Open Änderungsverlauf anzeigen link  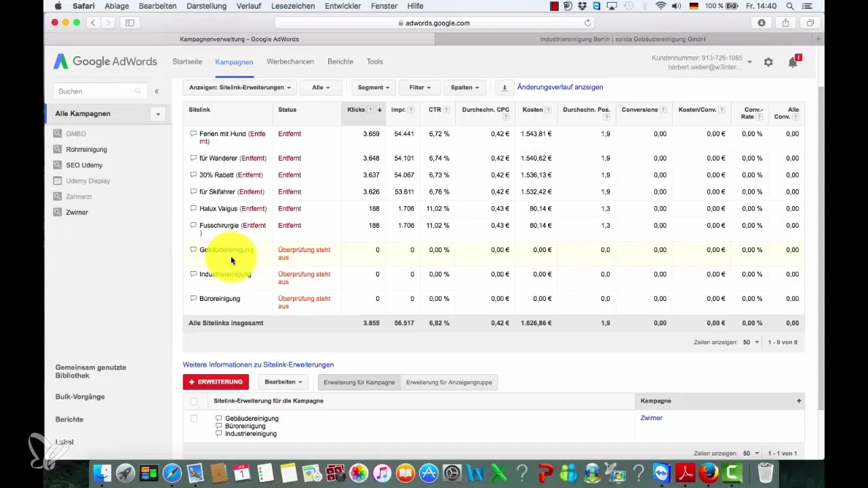pos(560,87)
